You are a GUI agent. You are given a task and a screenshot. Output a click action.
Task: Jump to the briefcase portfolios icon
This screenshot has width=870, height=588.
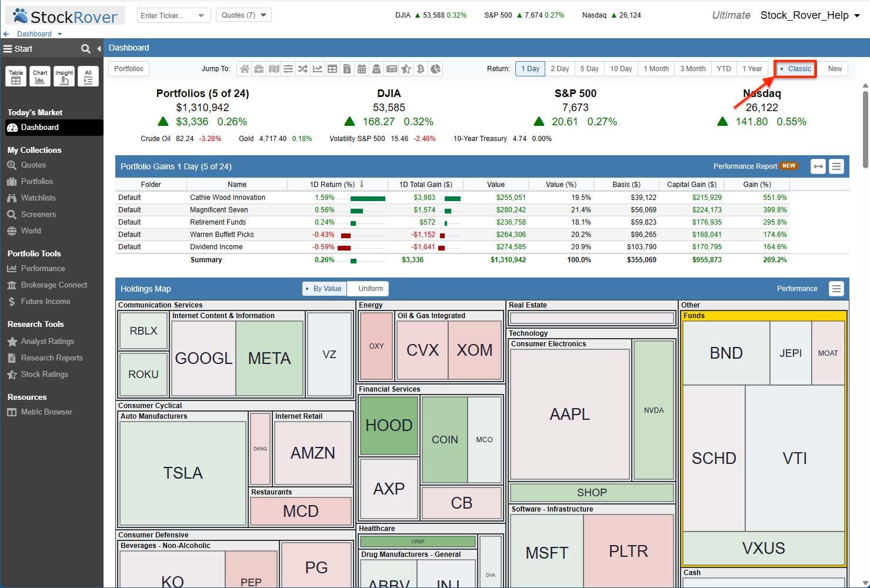point(259,69)
